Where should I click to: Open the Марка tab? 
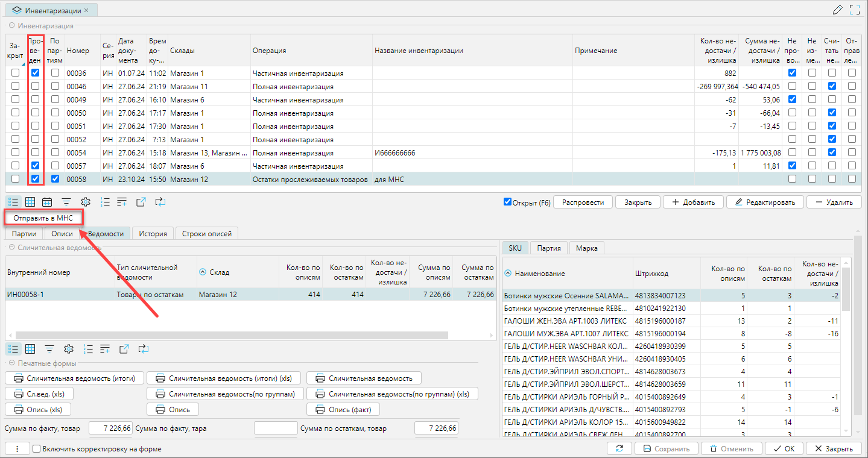point(587,248)
